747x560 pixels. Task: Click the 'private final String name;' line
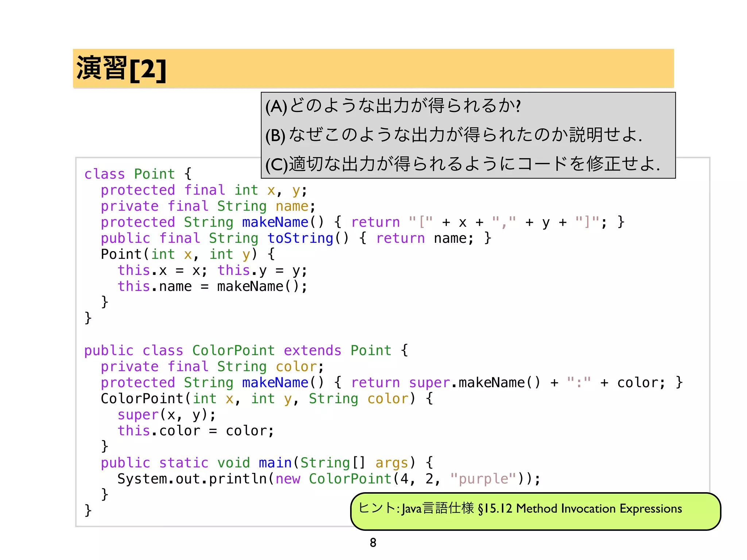(208, 206)
